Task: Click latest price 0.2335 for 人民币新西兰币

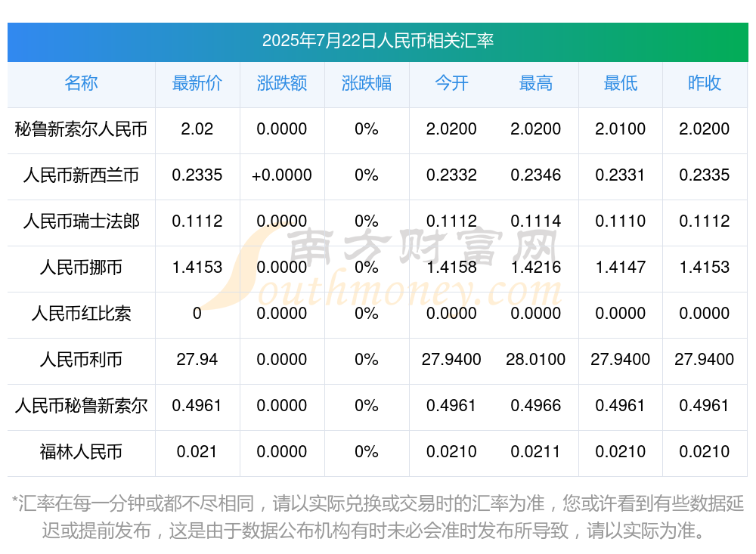Action: click(197, 175)
